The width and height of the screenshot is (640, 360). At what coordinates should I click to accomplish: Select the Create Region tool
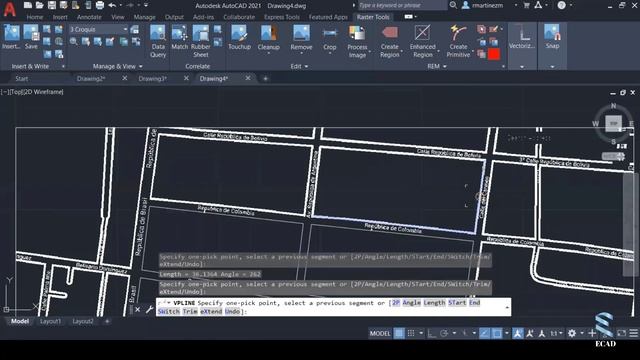[x=389, y=41]
